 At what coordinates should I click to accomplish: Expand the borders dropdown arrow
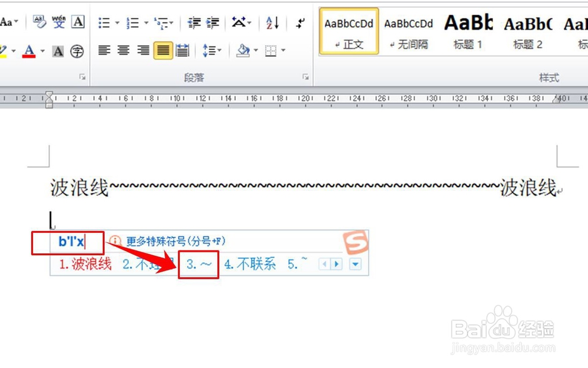[x=283, y=50]
